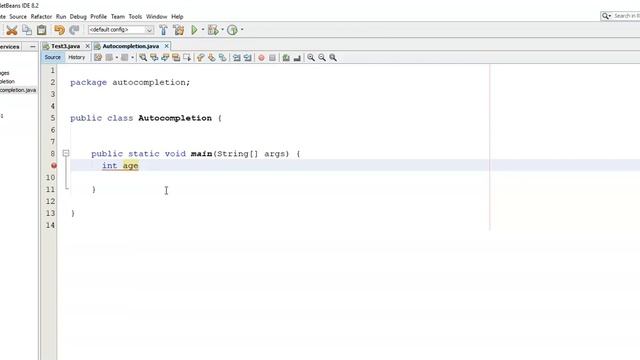Click the Debug Project icon
Screen dimensions: 640x360
tap(213, 30)
